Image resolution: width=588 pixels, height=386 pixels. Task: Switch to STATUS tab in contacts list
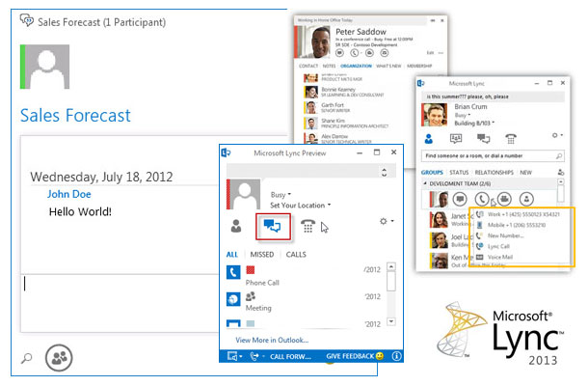click(459, 173)
